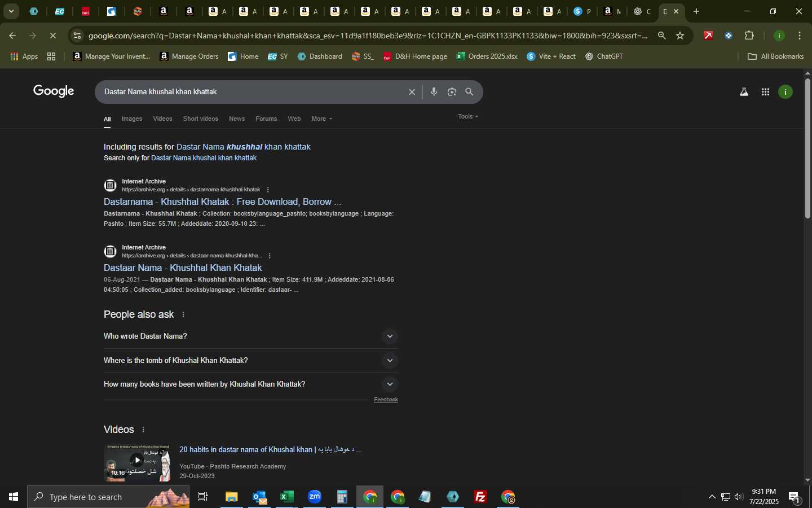The width and height of the screenshot is (812, 508).
Task: Bookmark this page with the star icon
Action: [x=680, y=36]
